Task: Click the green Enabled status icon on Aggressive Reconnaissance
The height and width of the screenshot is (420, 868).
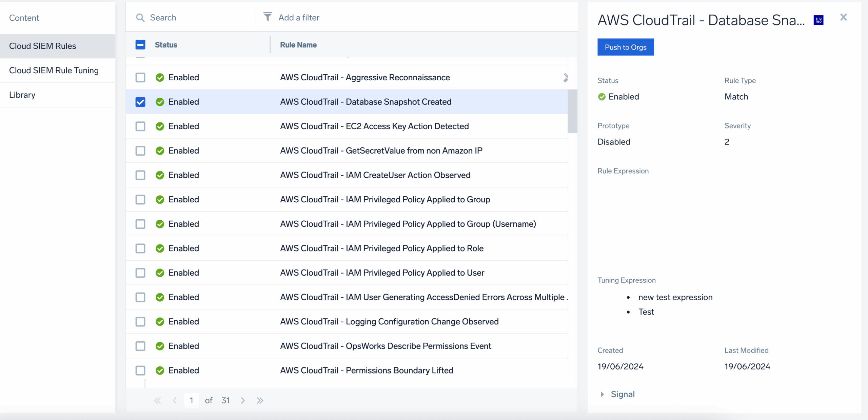Action: tap(160, 77)
